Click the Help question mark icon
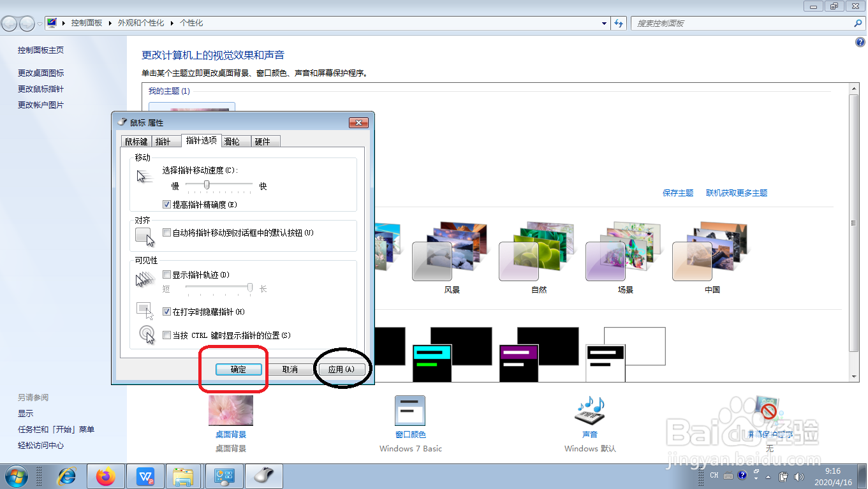868x489 pixels. tap(859, 41)
